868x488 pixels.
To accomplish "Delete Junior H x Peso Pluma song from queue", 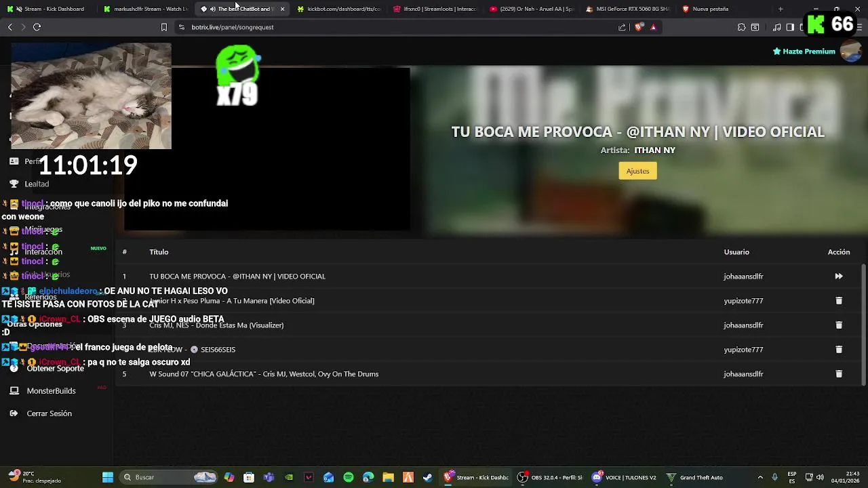I will (x=839, y=300).
